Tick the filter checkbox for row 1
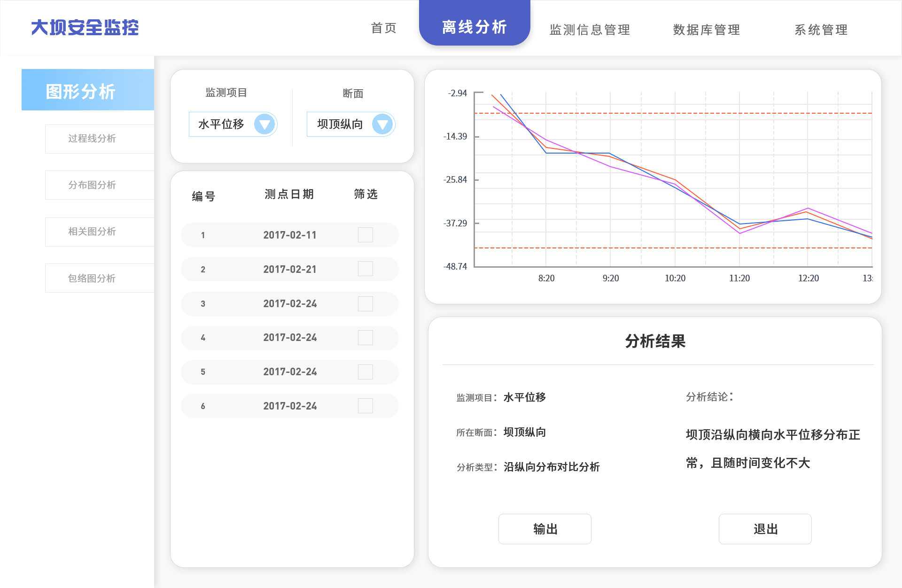Screen dimensions: 902x588 coord(365,235)
